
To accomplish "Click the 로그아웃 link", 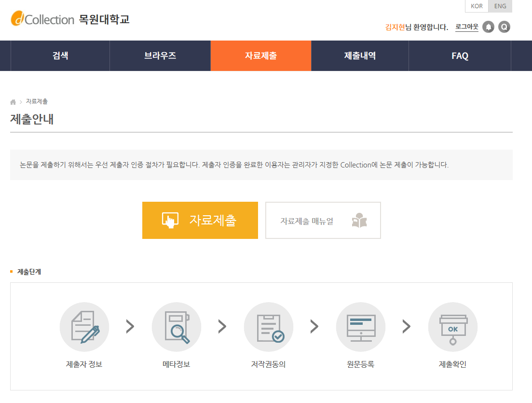I will tap(466, 27).
